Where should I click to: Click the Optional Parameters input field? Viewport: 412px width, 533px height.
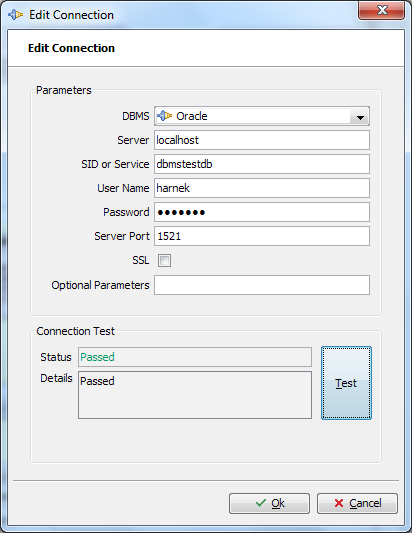click(262, 285)
